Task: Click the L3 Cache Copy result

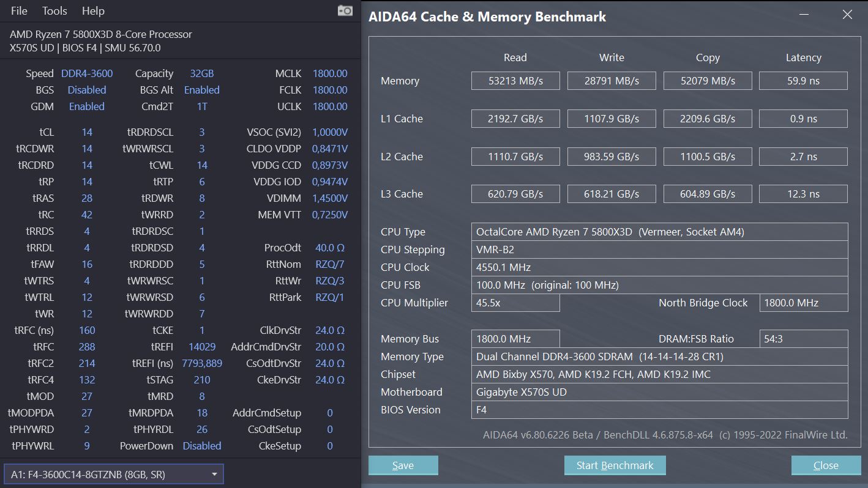Action: point(707,194)
